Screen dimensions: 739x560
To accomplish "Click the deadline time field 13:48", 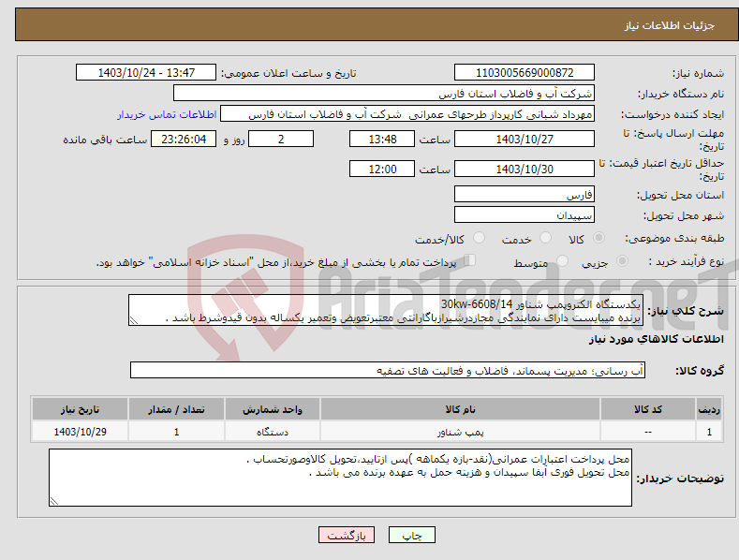I will (382, 139).
